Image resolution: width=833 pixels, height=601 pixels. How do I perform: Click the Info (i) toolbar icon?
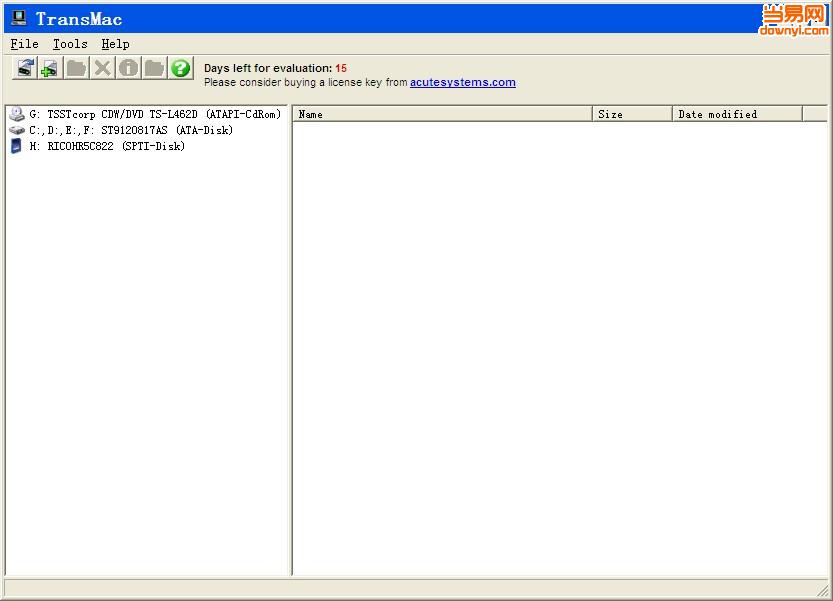[128, 68]
